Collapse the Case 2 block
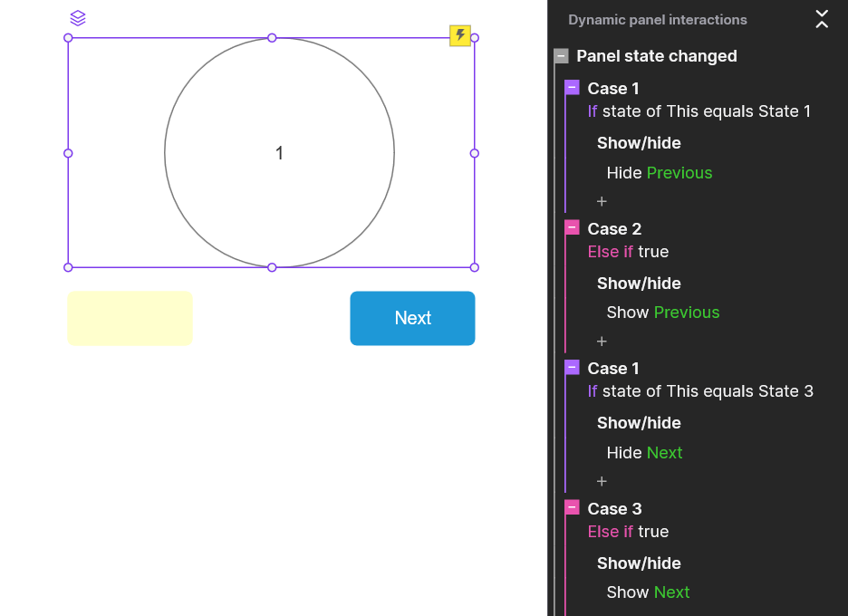The width and height of the screenshot is (848, 616). coord(572,227)
